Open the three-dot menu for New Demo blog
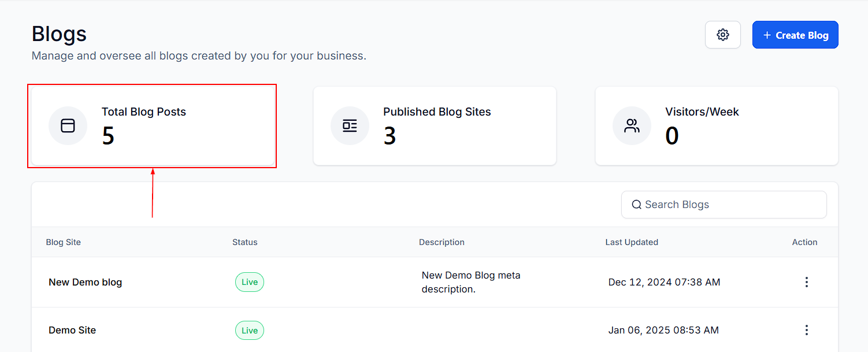868x352 pixels. 806,282
